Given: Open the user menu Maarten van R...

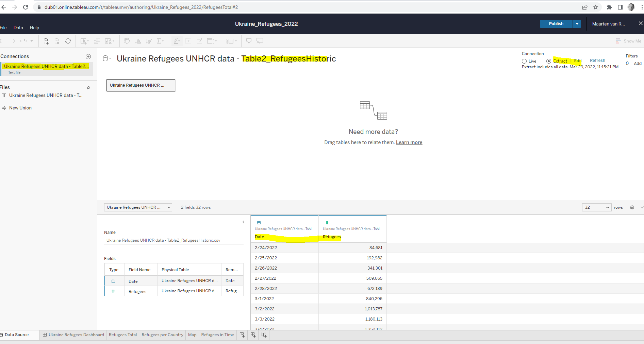Looking at the screenshot, I should [x=608, y=24].
